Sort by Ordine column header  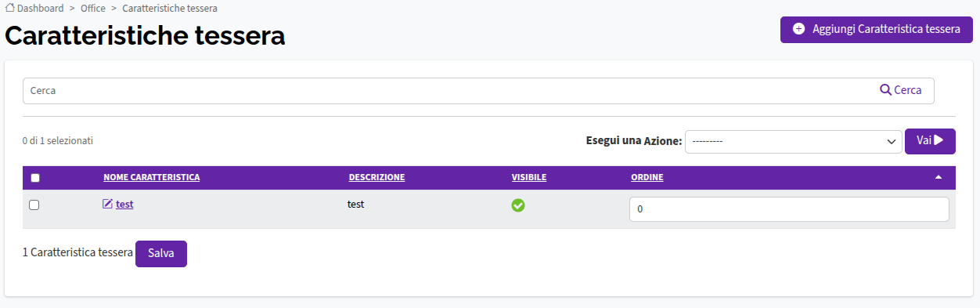647,177
